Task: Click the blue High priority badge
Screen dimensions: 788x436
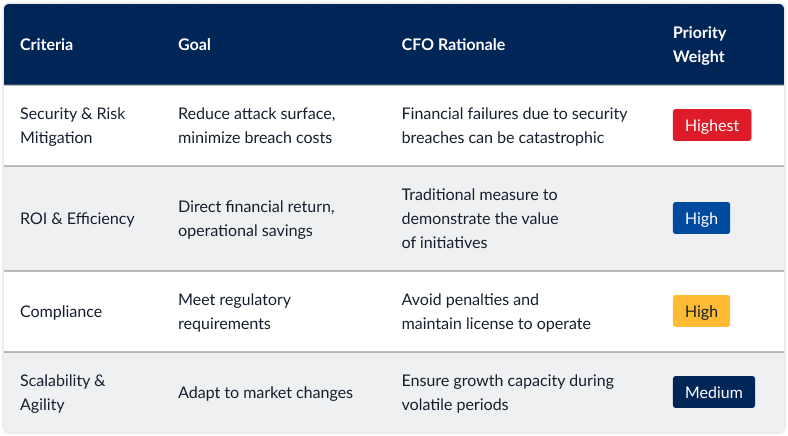Action: (x=701, y=219)
